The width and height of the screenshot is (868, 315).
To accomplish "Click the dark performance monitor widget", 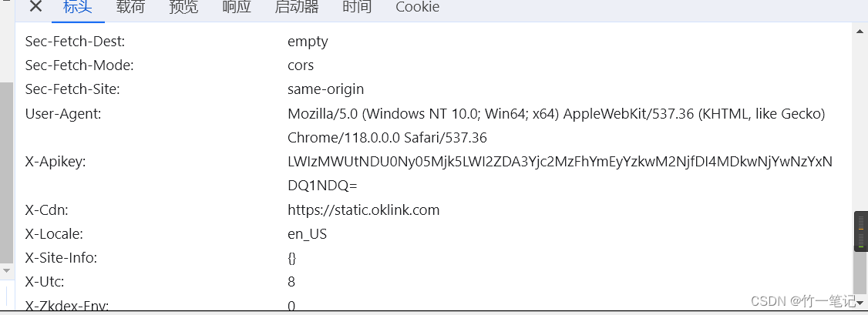I will click(x=861, y=231).
